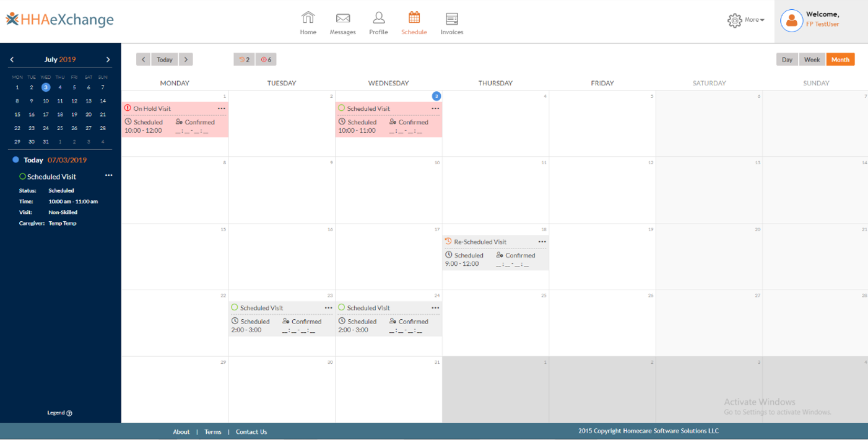The image size is (868, 440).
Task: Open Messages envelope icon
Action: point(342,19)
